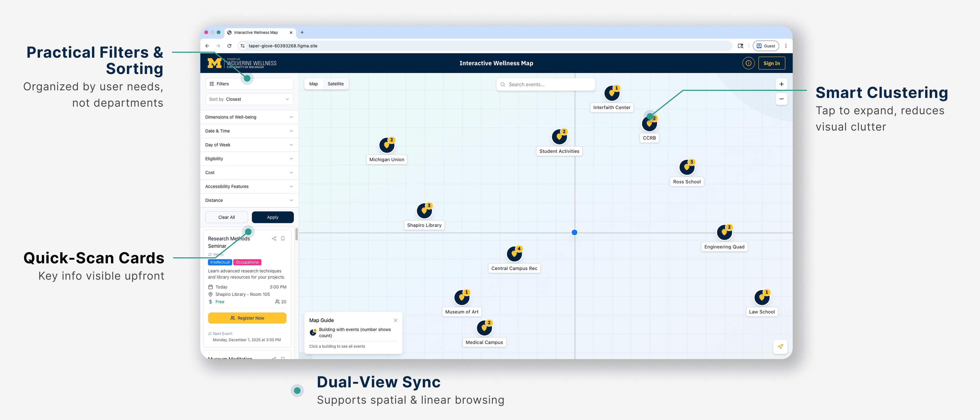The height and width of the screenshot is (420, 980).
Task: Click the locate-me arrow icon on map
Action: 780,346
